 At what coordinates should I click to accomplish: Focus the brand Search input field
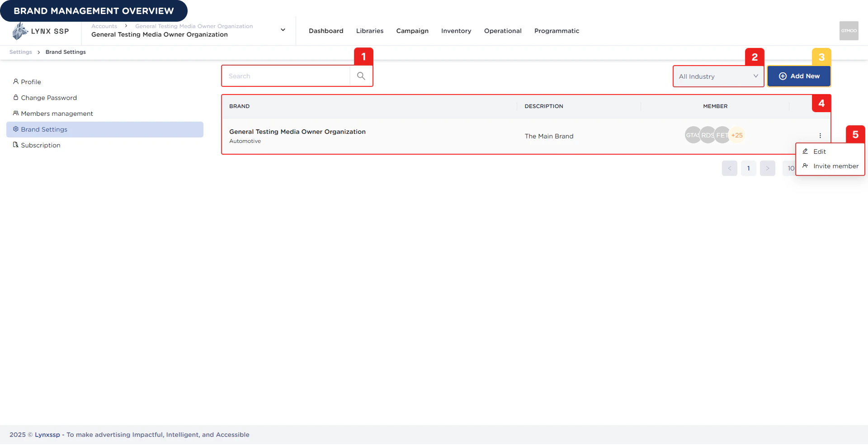286,76
